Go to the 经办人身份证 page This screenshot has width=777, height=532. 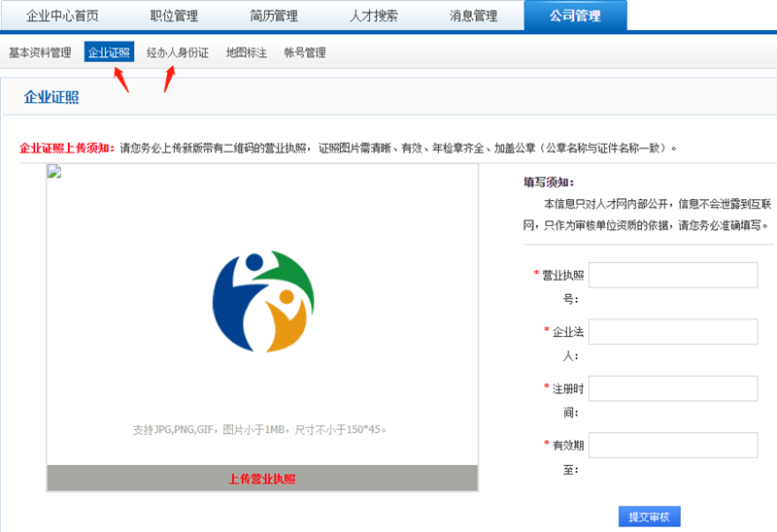(178, 52)
